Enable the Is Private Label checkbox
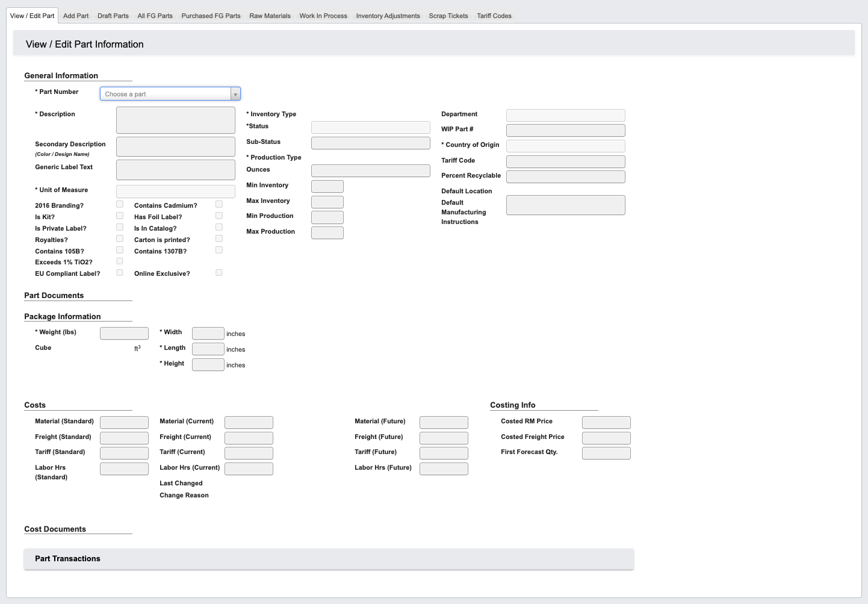The image size is (868, 604). tap(120, 227)
